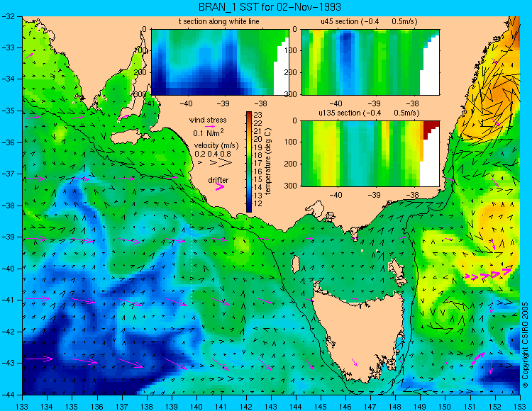Click the "Copyright CSIRO 2005" vertical text
The height and width of the screenshot is (411, 532).
click(525, 345)
